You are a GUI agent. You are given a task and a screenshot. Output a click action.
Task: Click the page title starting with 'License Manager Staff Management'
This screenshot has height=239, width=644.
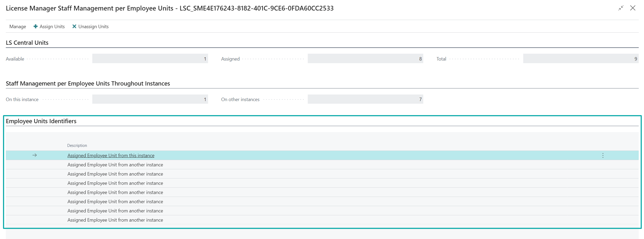(x=170, y=8)
